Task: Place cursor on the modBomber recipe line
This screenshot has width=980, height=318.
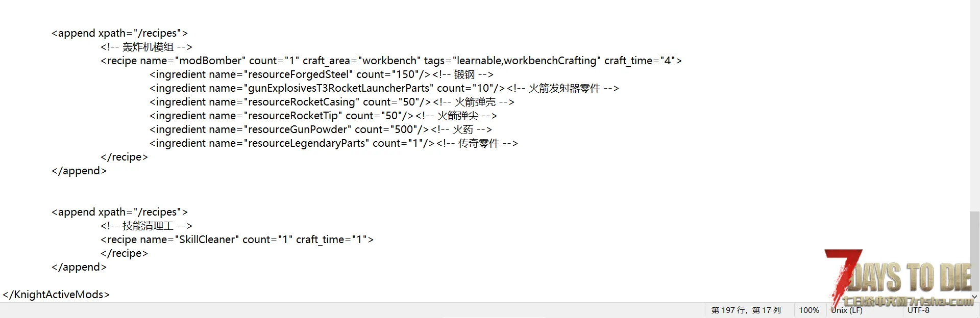Action: click(x=391, y=61)
